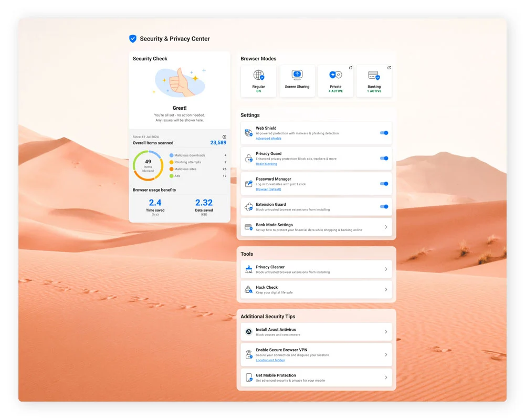
Task: Open the Basic blocking link
Action: (266, 164)
